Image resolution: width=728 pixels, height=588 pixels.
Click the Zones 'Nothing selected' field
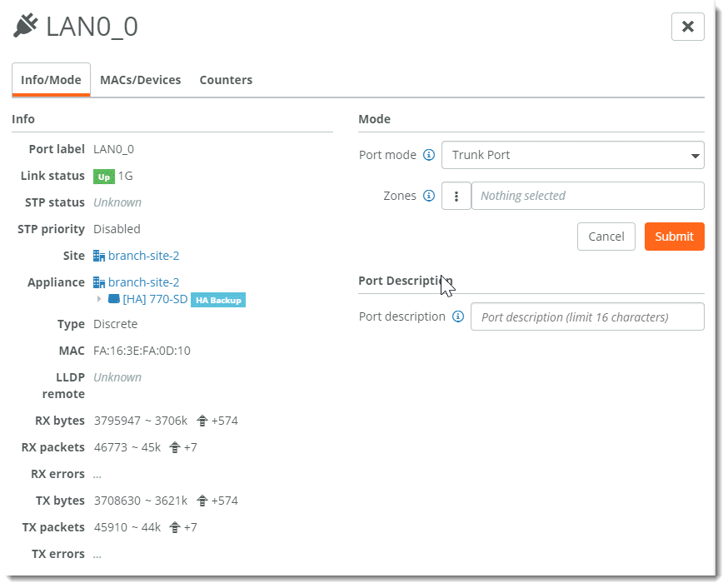(x=587, y=196)
